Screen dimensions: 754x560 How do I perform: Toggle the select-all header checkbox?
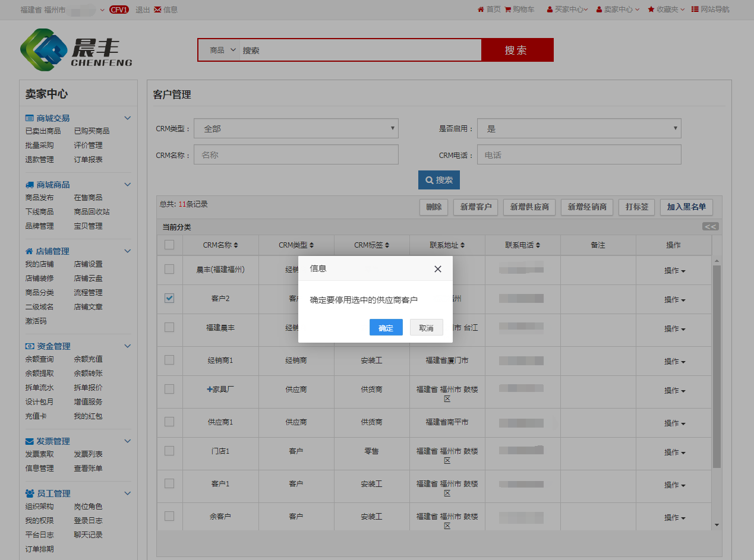tap(169, 245)
